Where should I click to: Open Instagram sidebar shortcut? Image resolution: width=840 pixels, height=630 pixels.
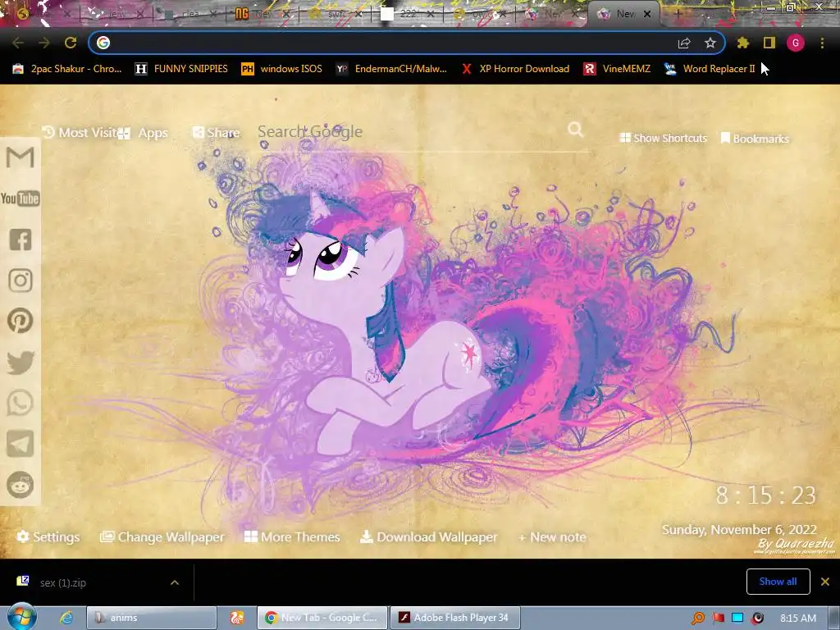pos(21,281)
